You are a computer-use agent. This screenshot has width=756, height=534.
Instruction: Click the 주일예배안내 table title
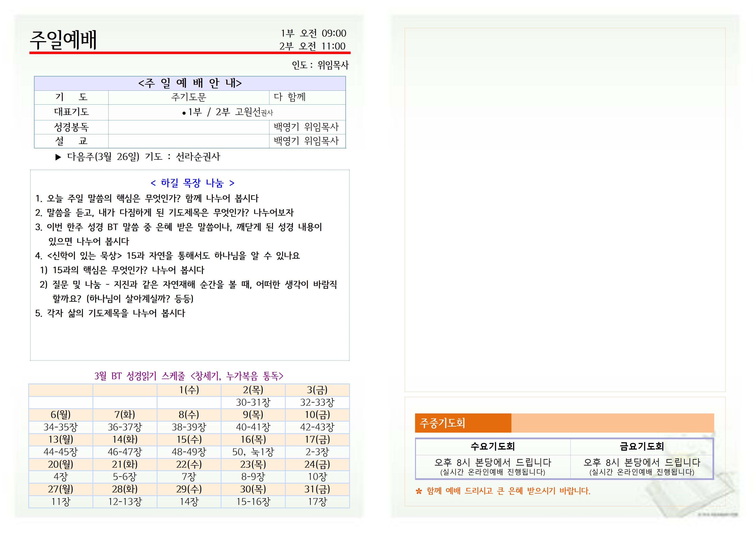coord(190,83)
